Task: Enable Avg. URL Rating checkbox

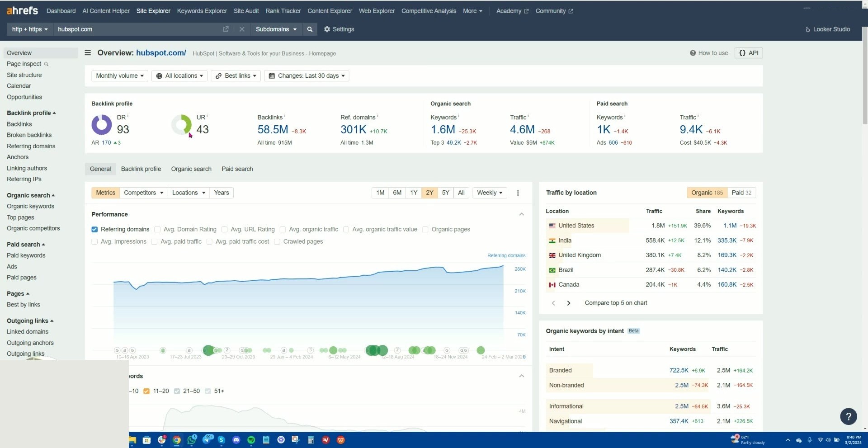Action: [x=224, y=230]
